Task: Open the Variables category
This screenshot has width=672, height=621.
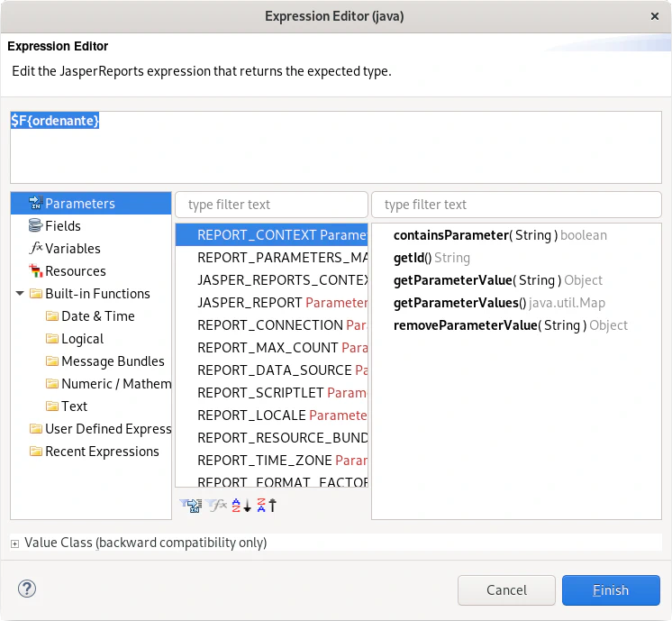Action: pos(72,249)
